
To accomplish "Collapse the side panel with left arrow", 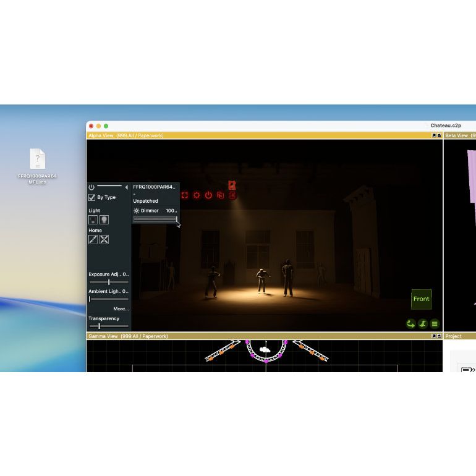I will coord(127,187).
